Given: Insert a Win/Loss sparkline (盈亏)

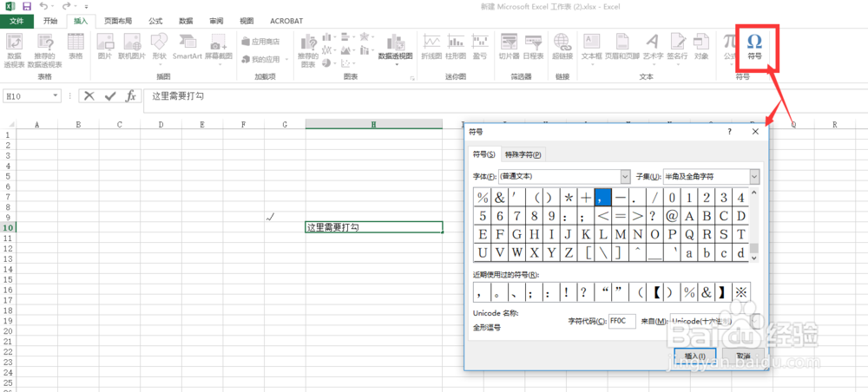Looking at the screenshot, I should pos(479,47).
